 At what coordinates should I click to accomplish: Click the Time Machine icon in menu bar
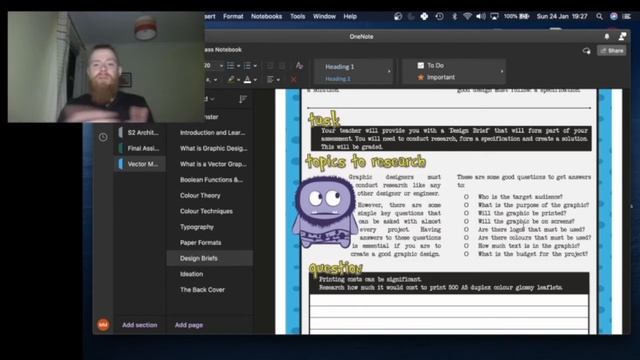coord(439,17)
